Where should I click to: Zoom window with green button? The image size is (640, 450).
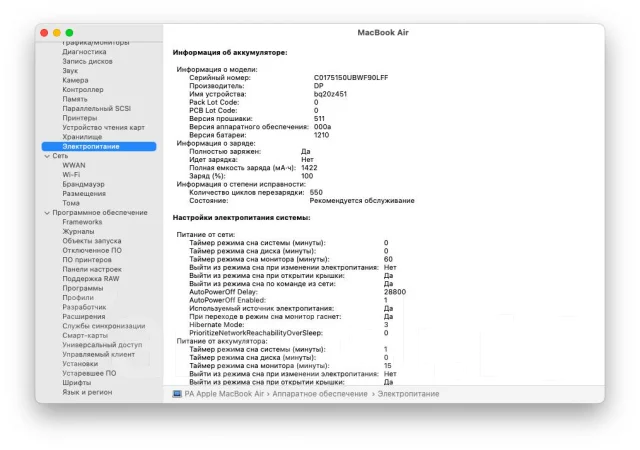pos(69,33)
